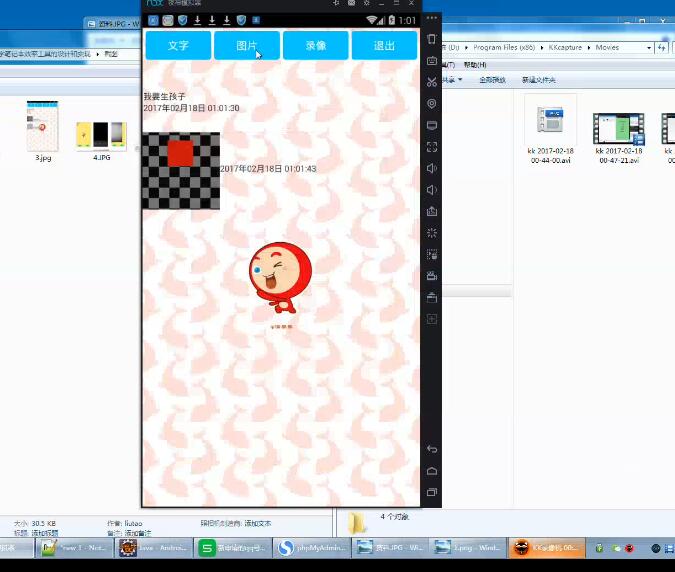
Task: Switch to 图片.JPG photo viewer taskbar item
Action: [x=391, y=548]
